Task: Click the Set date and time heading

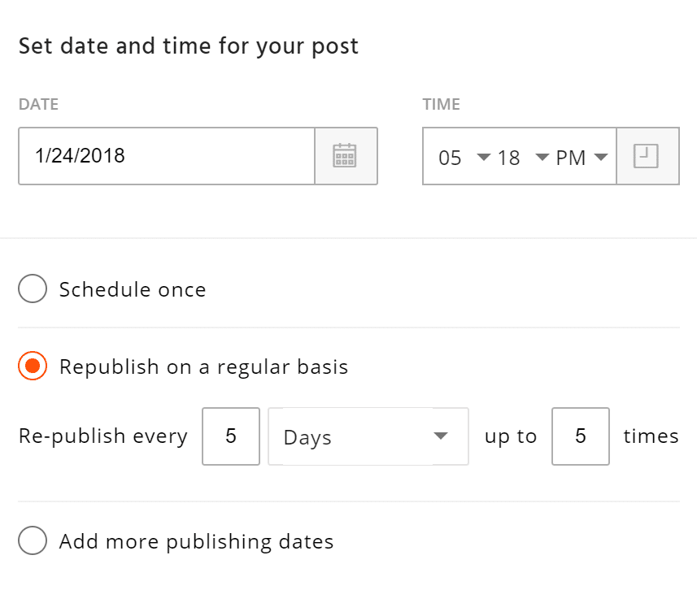Action: click(x=189, y=46)
